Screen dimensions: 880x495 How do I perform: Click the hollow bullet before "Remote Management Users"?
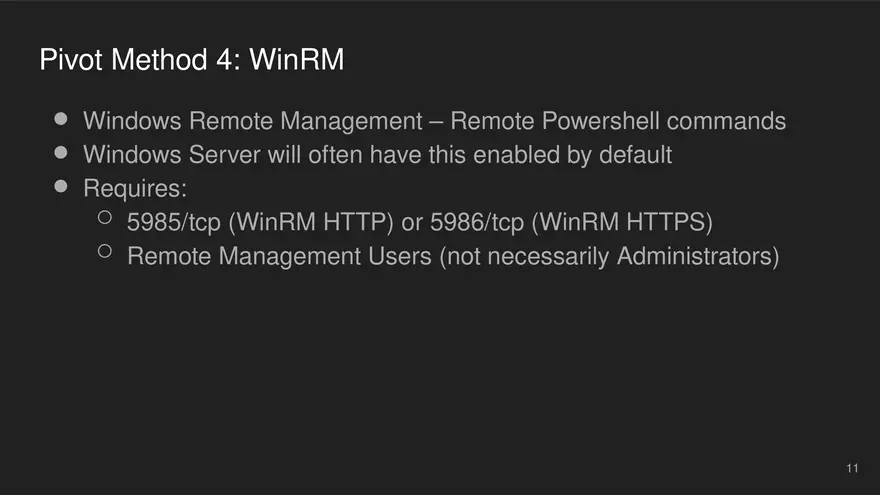click(105, 251)
